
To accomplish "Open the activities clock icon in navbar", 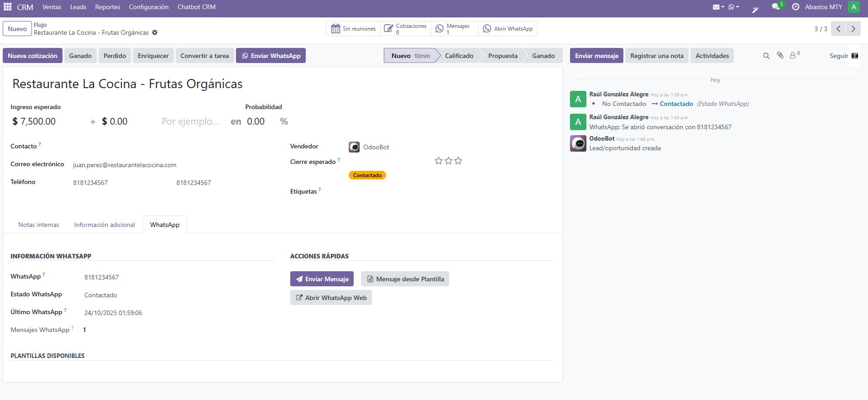I will pos(795,7).
